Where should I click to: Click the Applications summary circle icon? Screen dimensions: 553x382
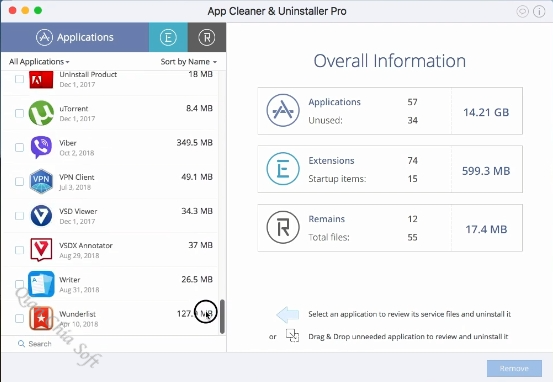click(x=283, y=110)
